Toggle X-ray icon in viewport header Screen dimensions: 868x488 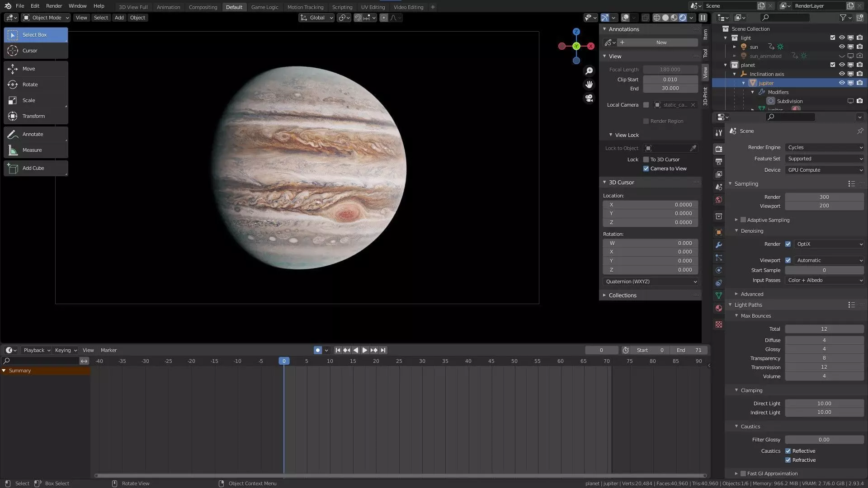point(645,18)
